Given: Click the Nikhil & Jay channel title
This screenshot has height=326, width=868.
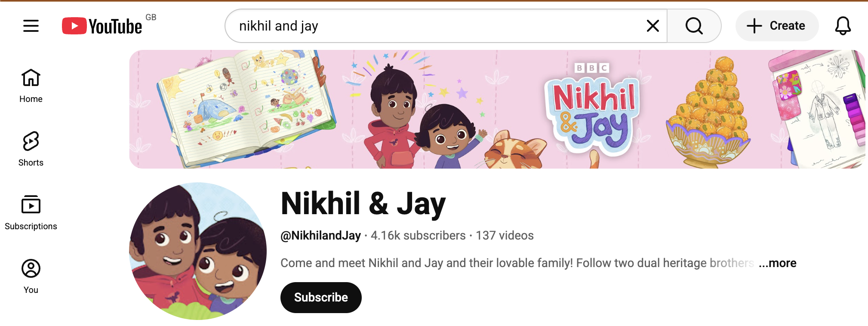Looking at the screenshot, I should [363, 203].
